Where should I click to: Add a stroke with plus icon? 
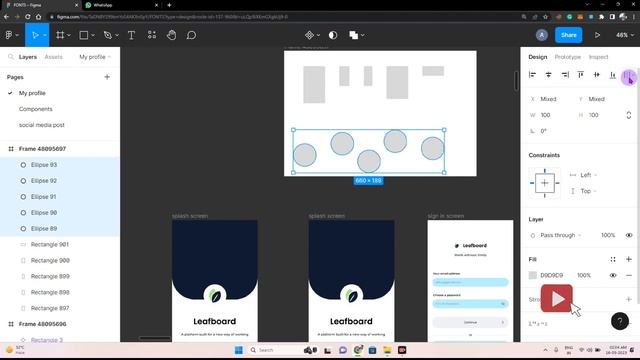click(629, 299)
